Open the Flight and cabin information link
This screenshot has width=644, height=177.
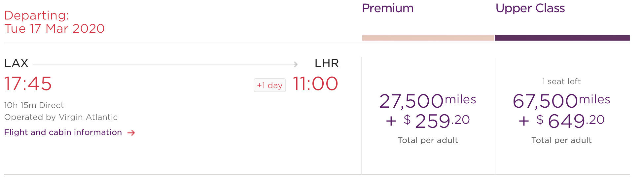pos(63,132)
